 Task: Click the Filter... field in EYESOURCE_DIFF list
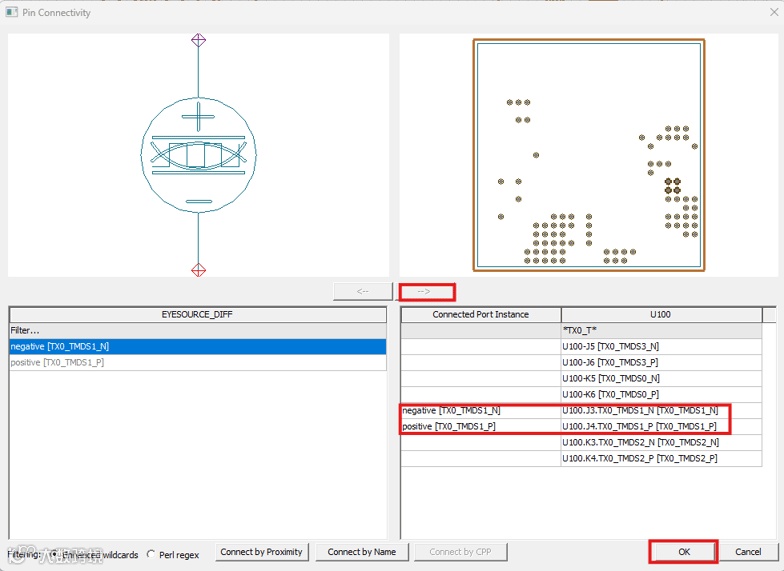(198, 330)
